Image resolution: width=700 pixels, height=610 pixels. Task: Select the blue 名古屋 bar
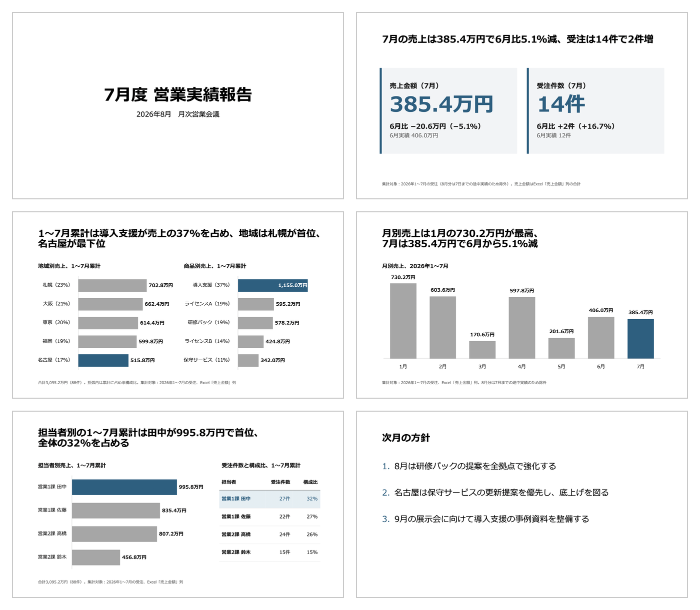click(103, 360)
